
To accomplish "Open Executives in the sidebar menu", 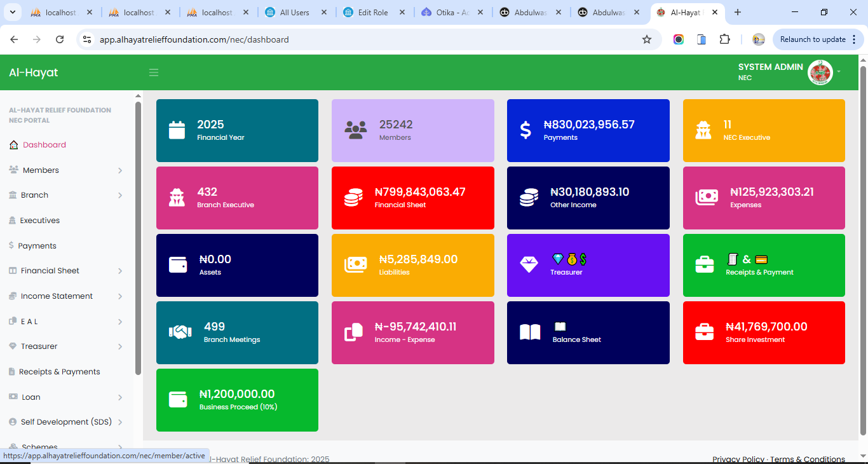I will pyautogui.click(x=39, y=221).
